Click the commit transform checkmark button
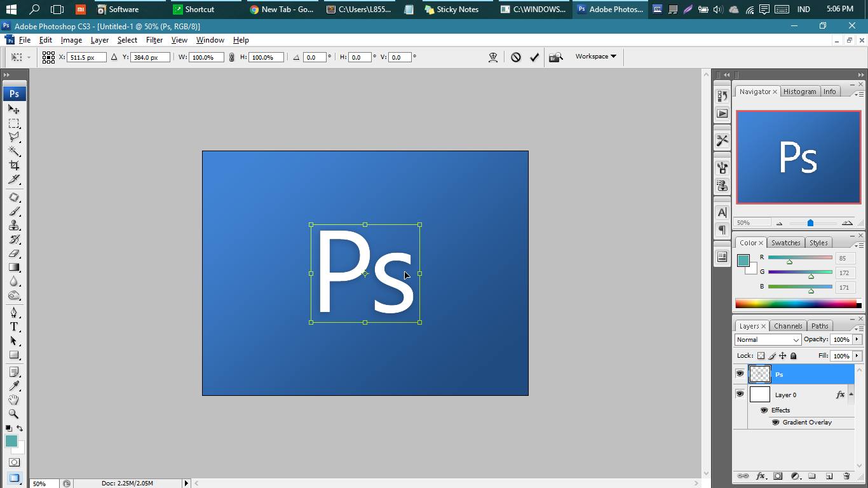This screenshot has width=868, height=488. (x=534, y=57)
